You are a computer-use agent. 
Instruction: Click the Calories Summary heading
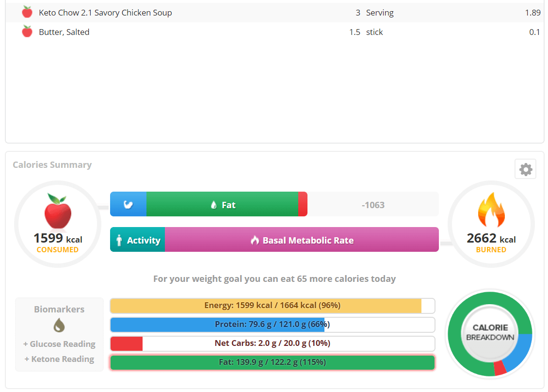coord(52,164)
